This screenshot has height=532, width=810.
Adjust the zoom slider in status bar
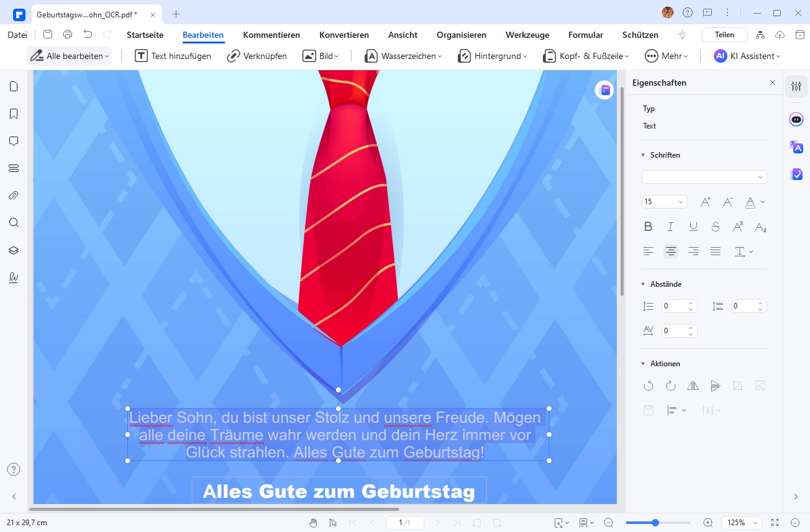(658, 523)
